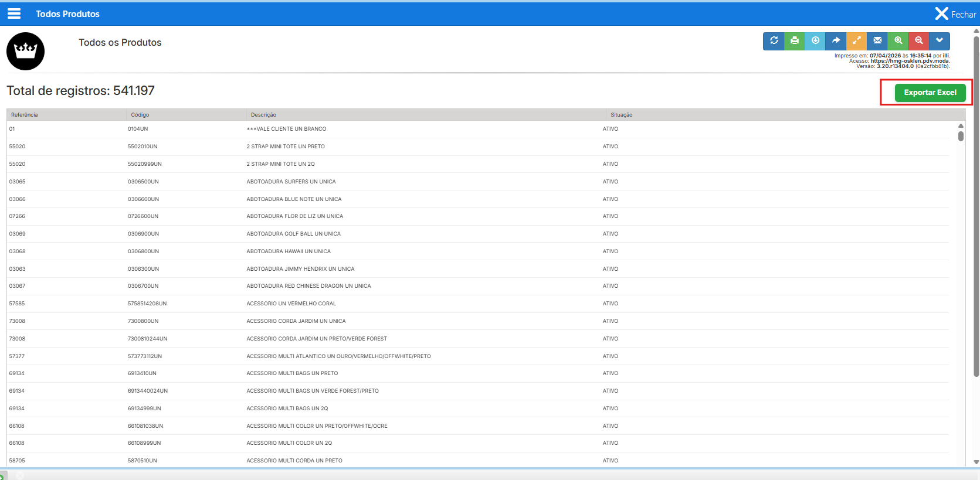Print the report using the printer icon
Screen dimensions: 980x480
pos(795,41)
